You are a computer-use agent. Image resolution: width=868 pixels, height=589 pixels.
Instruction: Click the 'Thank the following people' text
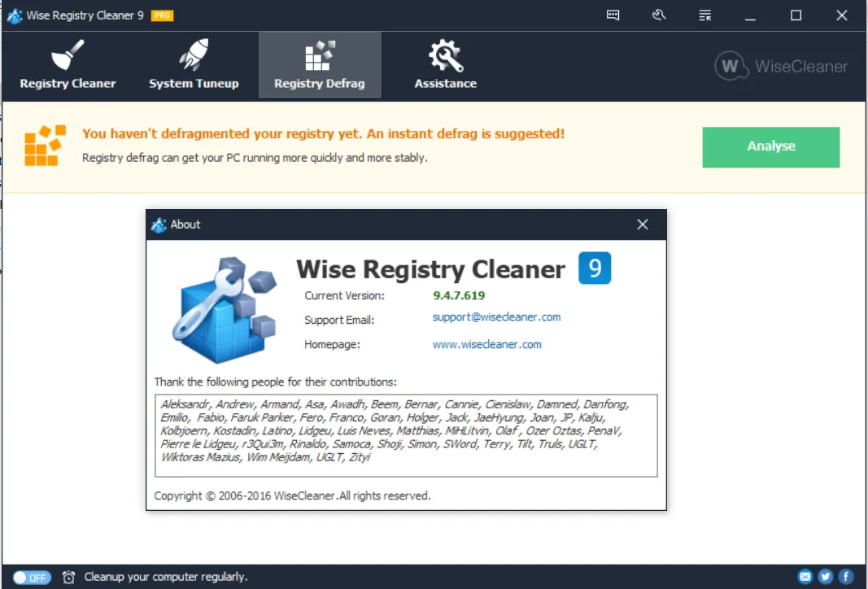(x=276, y=382)
